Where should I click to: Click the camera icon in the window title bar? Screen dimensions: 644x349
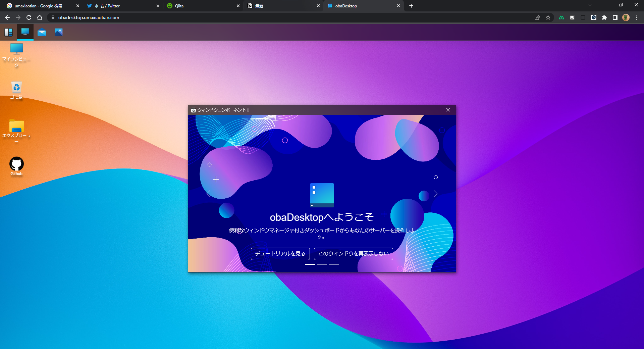[x=194, y=110]
